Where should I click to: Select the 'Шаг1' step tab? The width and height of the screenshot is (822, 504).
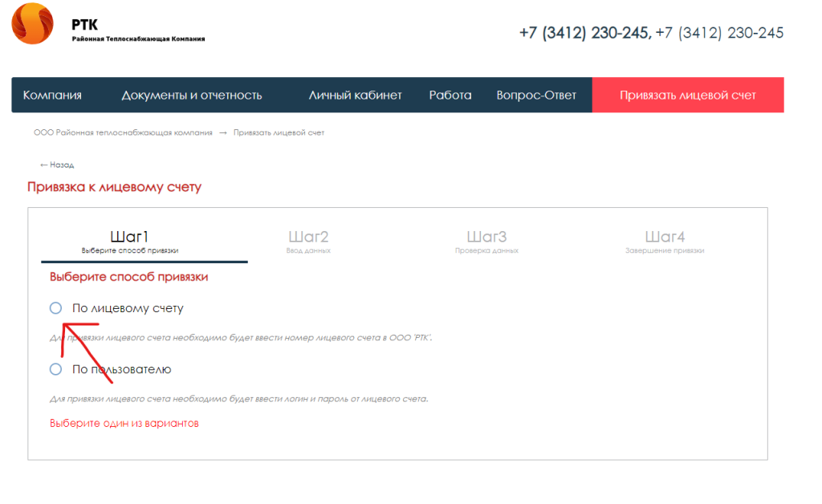tap(130, 242)
